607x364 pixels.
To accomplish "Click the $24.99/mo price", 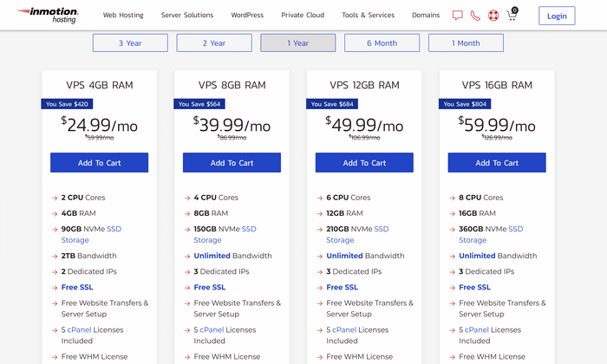I will click(99, 125).
